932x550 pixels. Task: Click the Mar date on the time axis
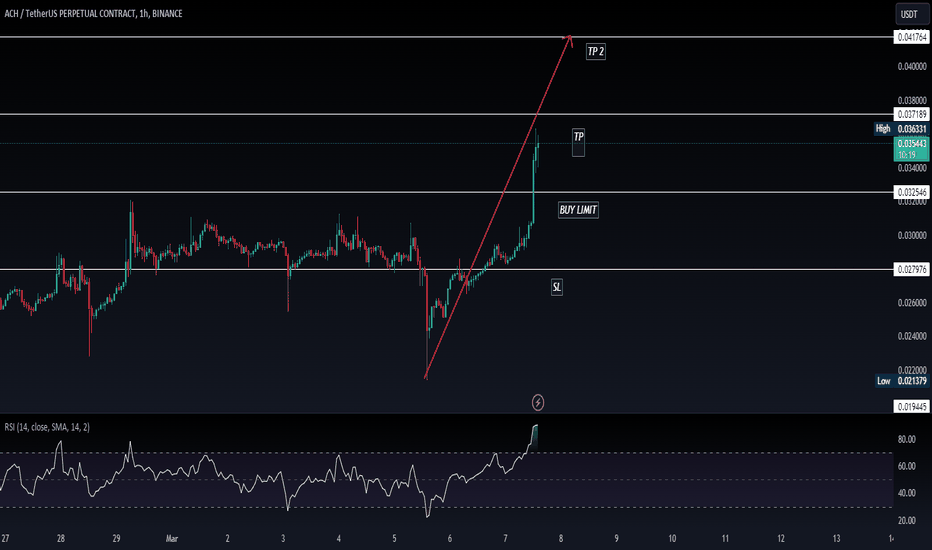point(172,539)
